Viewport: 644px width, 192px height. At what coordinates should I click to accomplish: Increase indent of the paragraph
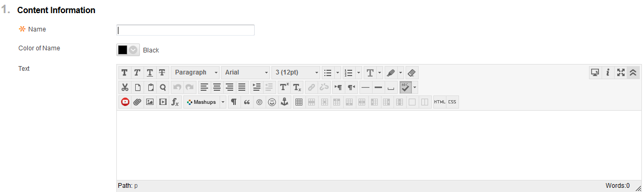tap(256, 87)
